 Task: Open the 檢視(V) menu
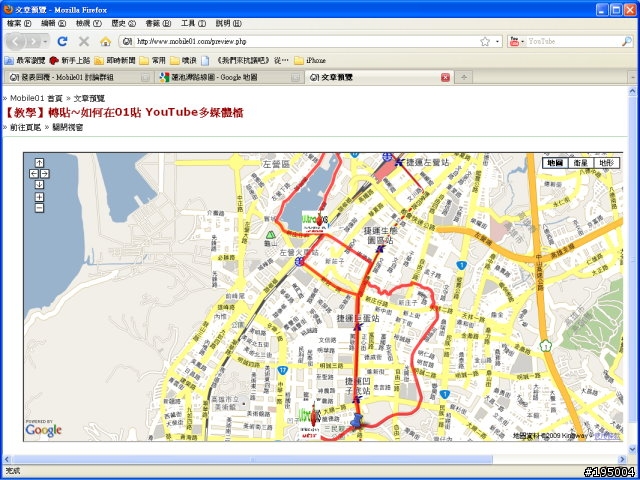pos(89,24)
